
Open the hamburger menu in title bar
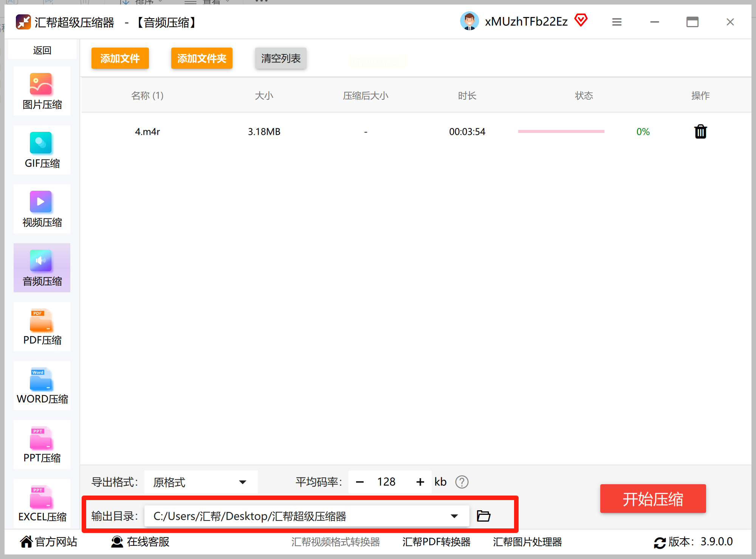click(x=617, y=22)
